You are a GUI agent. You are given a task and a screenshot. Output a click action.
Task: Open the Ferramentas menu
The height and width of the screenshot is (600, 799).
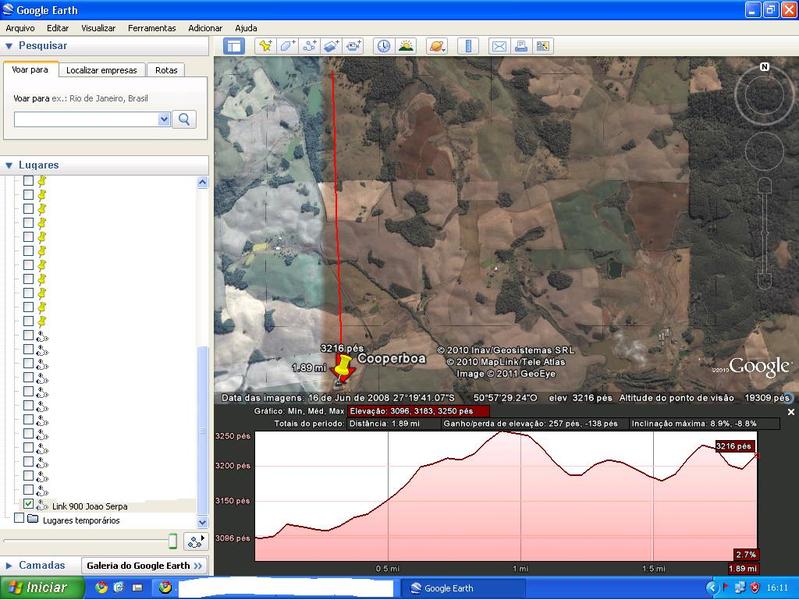click(x=152, y=28)
